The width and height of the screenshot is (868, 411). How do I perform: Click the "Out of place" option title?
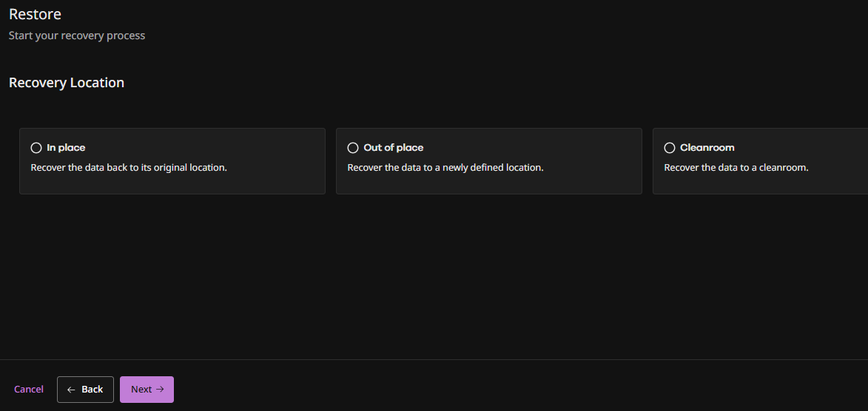[x=394, y=148]
